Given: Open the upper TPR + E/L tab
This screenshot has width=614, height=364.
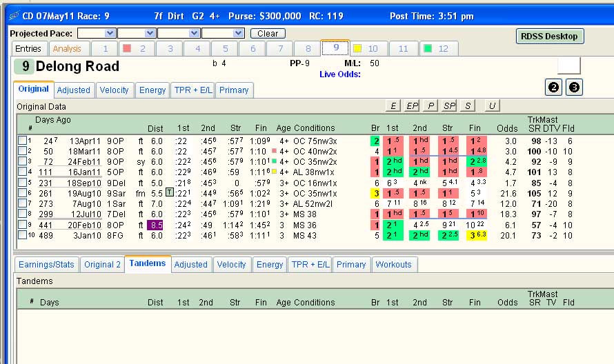Looking at the screenshot, I should 193,90.
